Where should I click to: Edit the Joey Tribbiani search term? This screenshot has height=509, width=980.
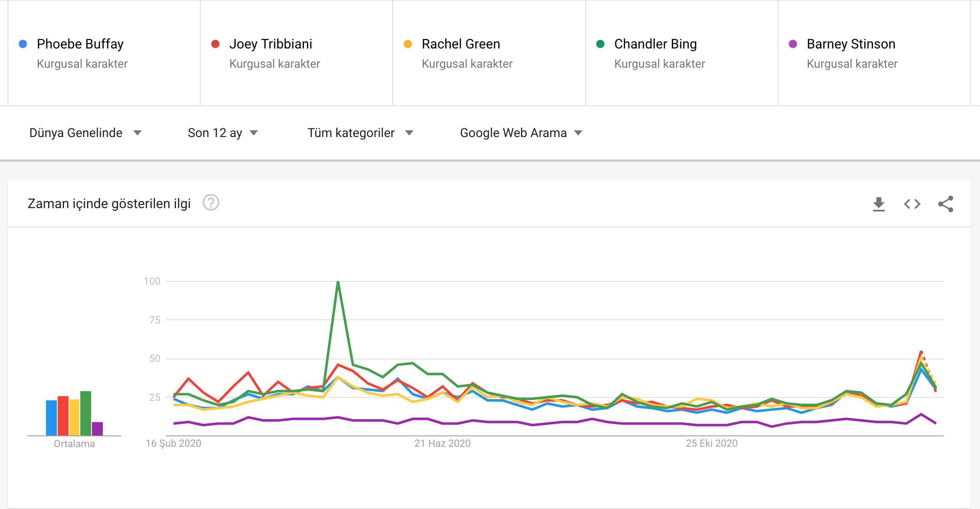point(271,44)
